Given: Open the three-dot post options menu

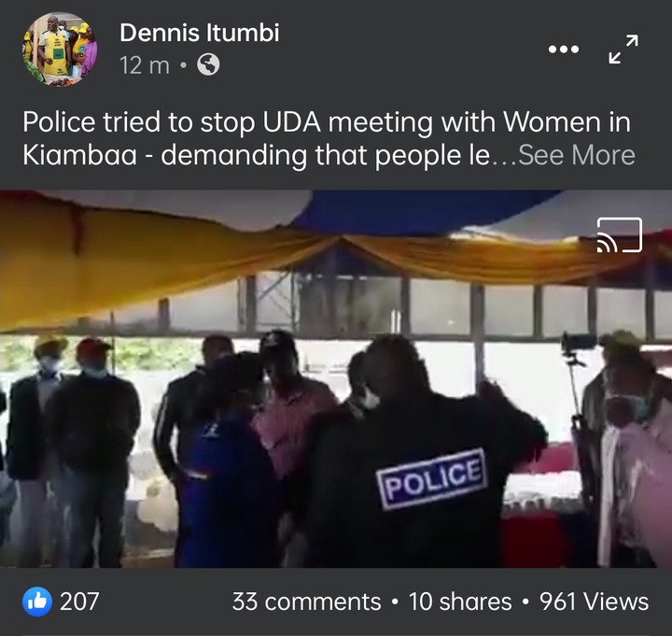Looking at the screenshot, I should pos(564,49).
